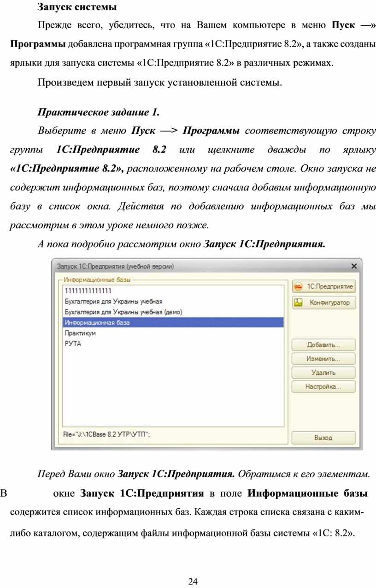
Task: Select Бухгалтерия для Украины учебная (демо)
Action: (173, 312)
